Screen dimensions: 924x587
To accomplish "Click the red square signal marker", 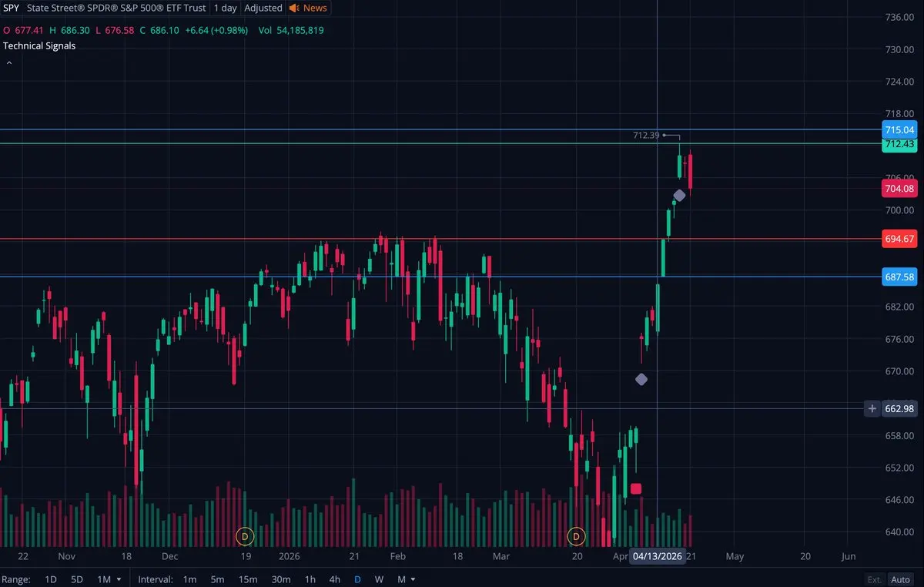I will point(636,488).
